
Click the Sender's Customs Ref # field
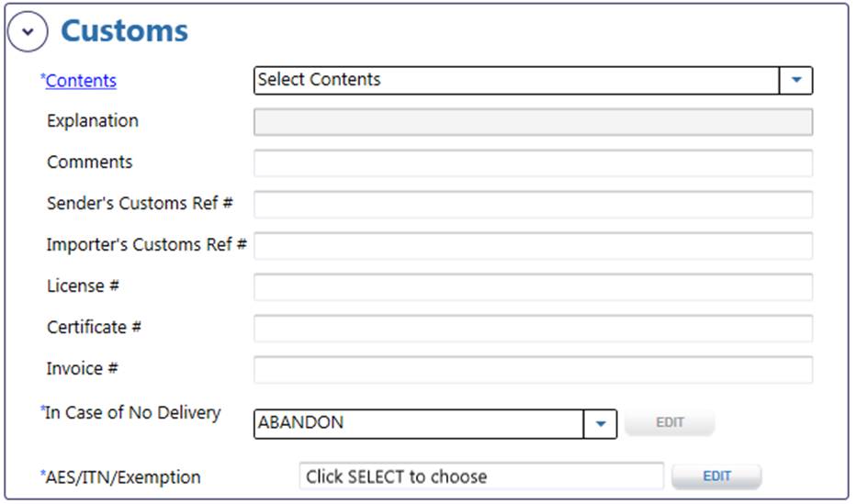coord(534,205)
